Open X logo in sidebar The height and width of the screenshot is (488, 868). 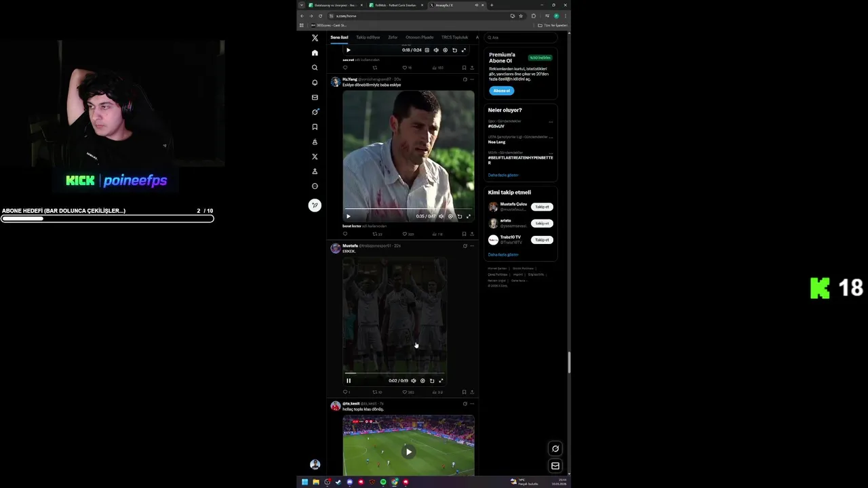[315, 38]
